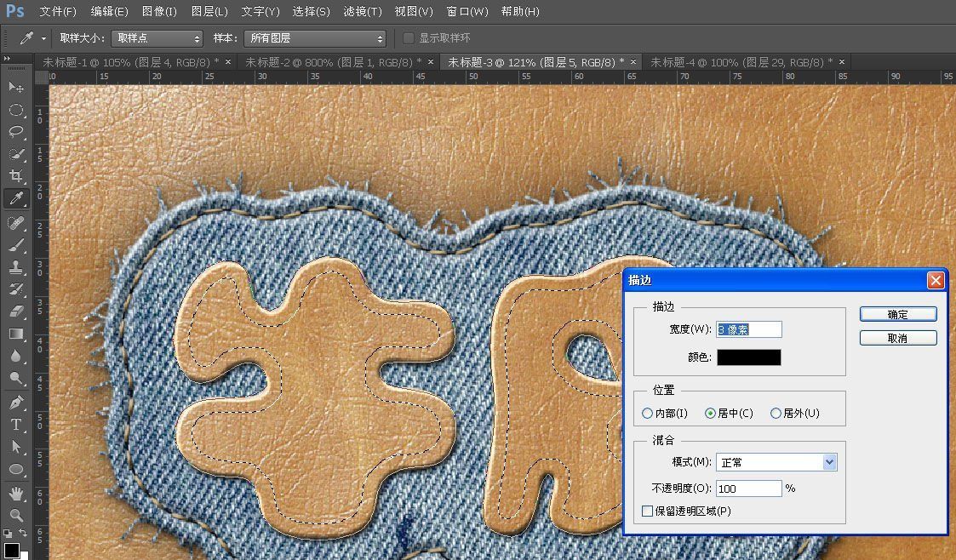Screen dimensions: 956x560
Task: Open the 窗口(W) menu
Action: [x=467, y=11]
